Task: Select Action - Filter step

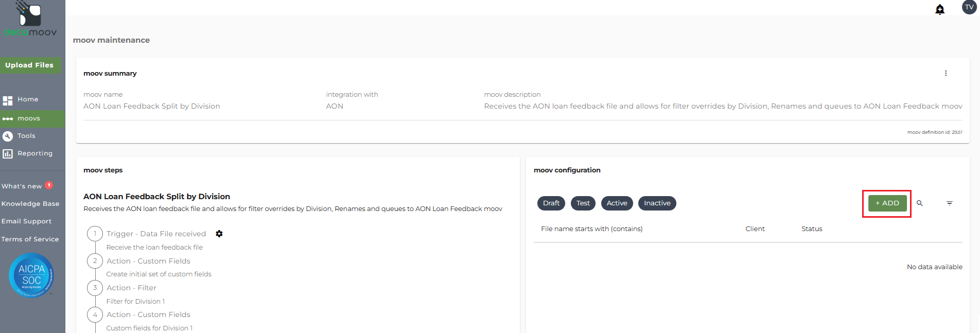Action: point(131,288)
